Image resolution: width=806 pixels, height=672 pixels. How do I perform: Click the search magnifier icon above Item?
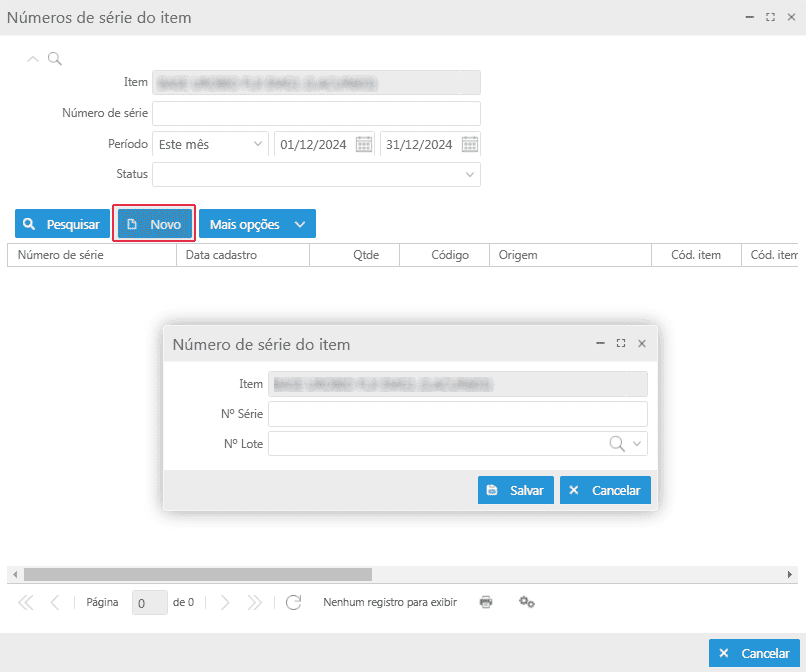(x=55, y=59)
